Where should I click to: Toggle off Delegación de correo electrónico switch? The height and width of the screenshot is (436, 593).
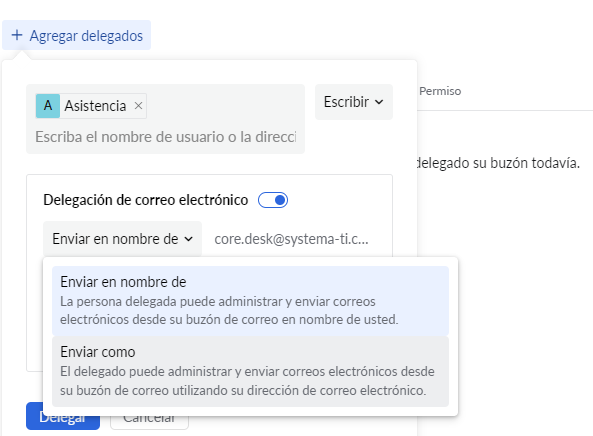(x=273, y=200)
